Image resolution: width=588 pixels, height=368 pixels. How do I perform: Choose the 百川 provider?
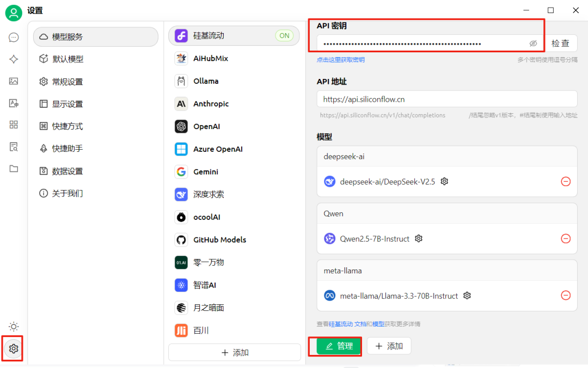click(x=234, y=330)
